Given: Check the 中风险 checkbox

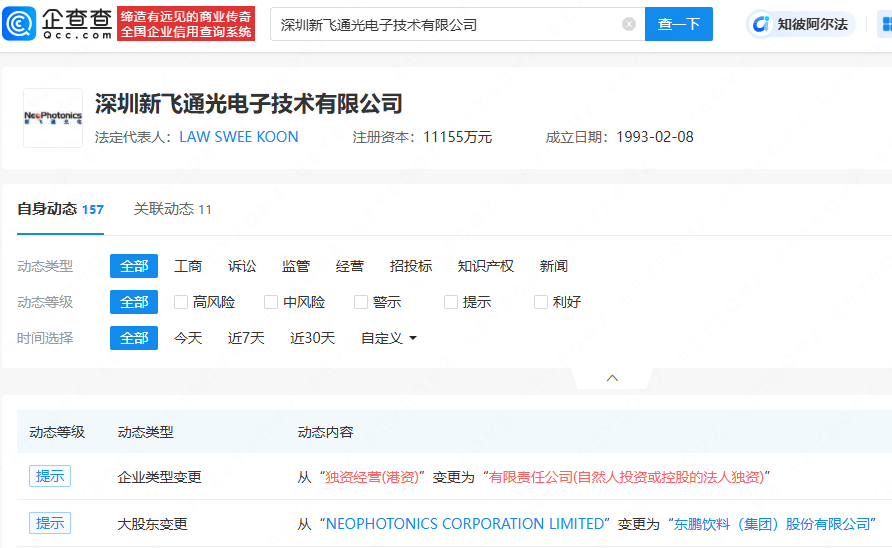Looking at the screenshot, I should (271, 302).
